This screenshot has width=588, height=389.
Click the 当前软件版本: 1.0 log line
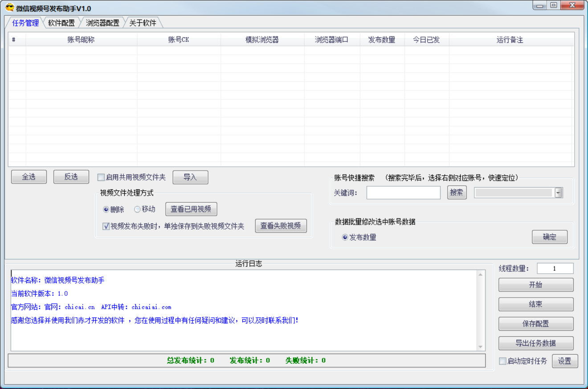(39, 294)
